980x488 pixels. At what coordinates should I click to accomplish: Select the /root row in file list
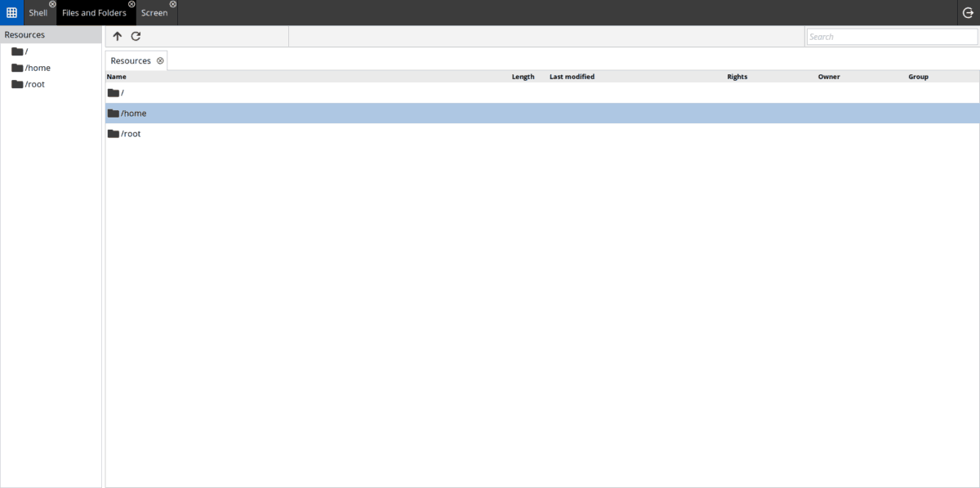pos(542,134)
